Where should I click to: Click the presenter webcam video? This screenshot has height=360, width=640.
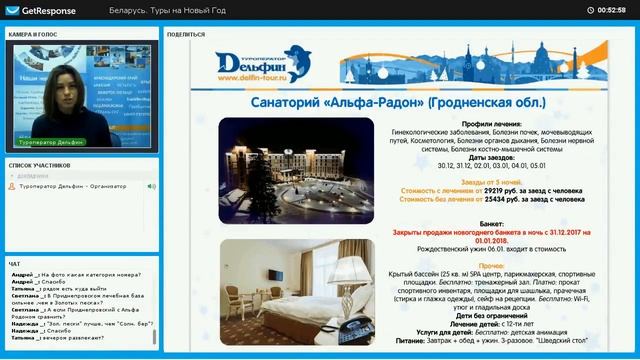tap(82, 96)
